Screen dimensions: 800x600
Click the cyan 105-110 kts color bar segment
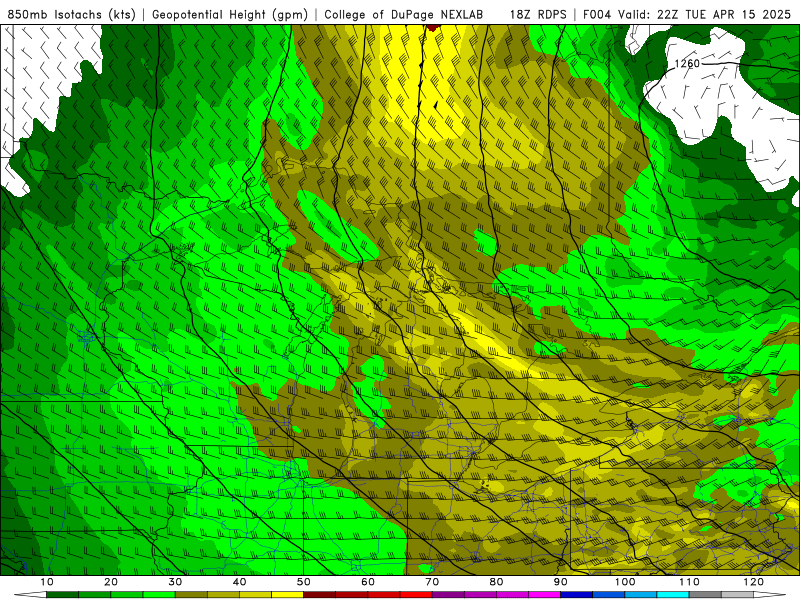click(x=673, y=595)
